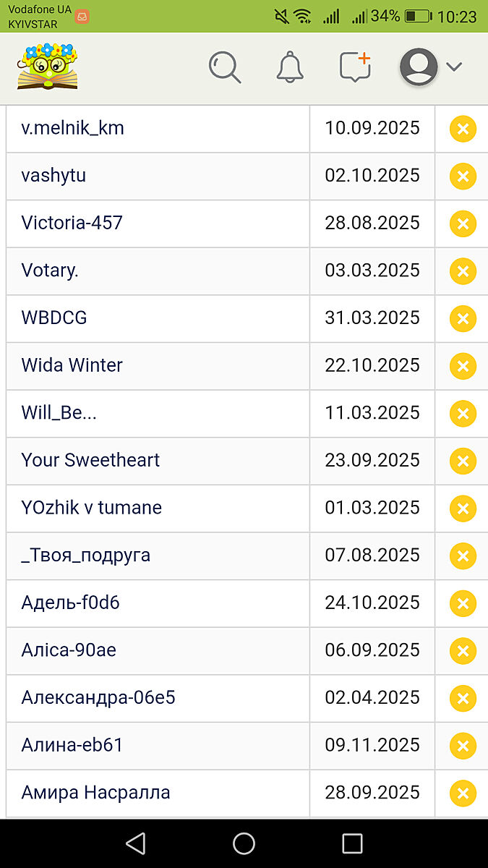
Task: Open Victoria-457 user profile
Action: [72, 223]
